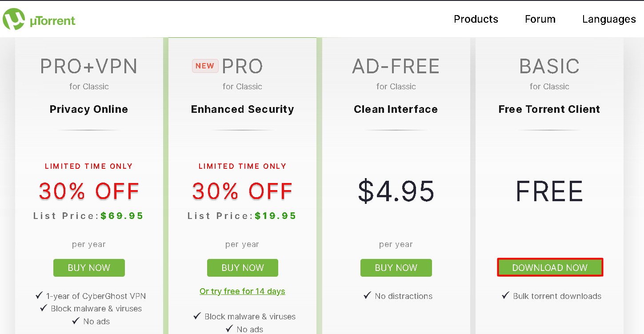This screenshot has width=644, height=334.
Task: Click the PRO+VPN plan heading
Action: click(x=89, y=67)
